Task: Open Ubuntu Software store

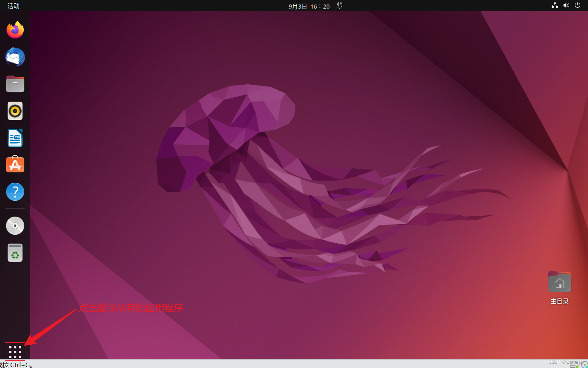Action: [x=15, y=164]
